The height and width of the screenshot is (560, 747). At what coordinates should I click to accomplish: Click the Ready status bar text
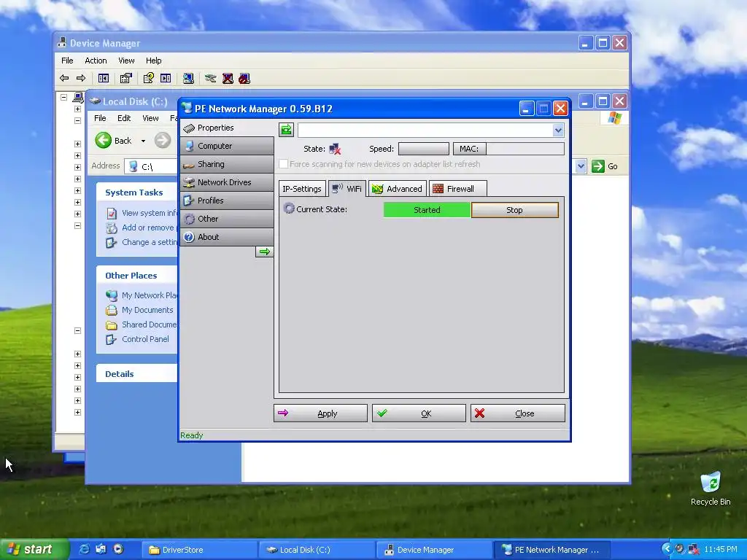click(192, 435)
